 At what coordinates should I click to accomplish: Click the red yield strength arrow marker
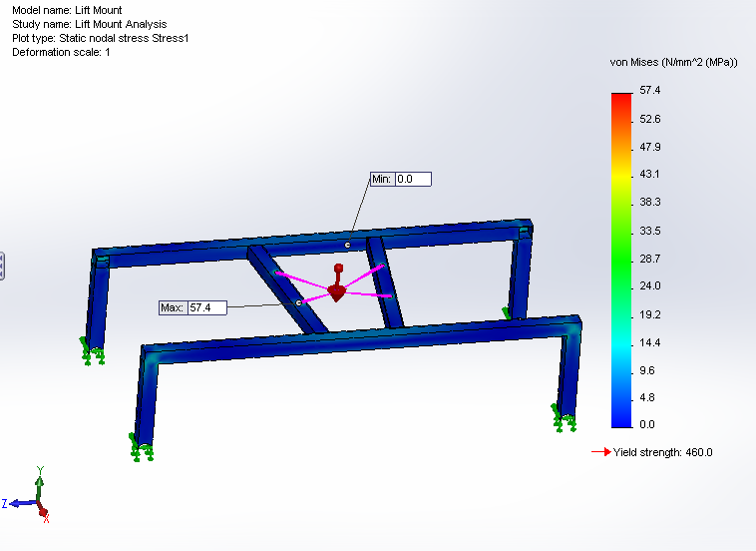click(601, 452)
